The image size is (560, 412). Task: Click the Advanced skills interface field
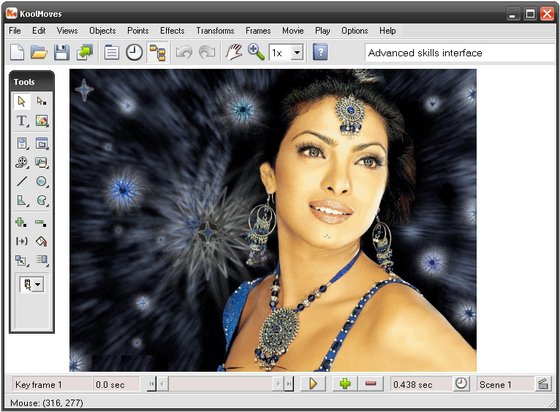coord(461,53)
